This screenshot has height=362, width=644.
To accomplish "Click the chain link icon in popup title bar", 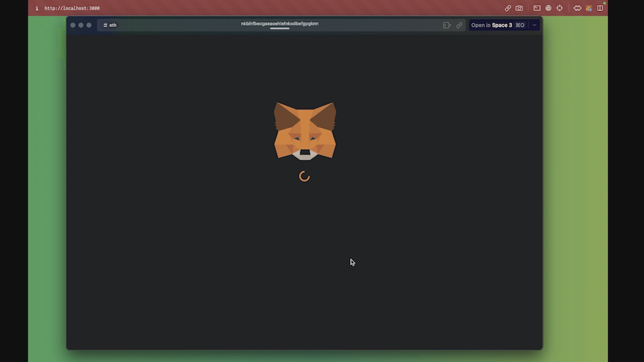I will [459, 25].
